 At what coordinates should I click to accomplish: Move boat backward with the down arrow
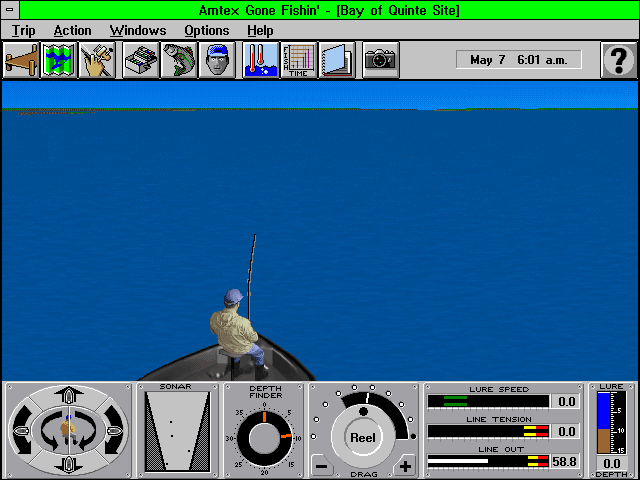coord(68,464)
